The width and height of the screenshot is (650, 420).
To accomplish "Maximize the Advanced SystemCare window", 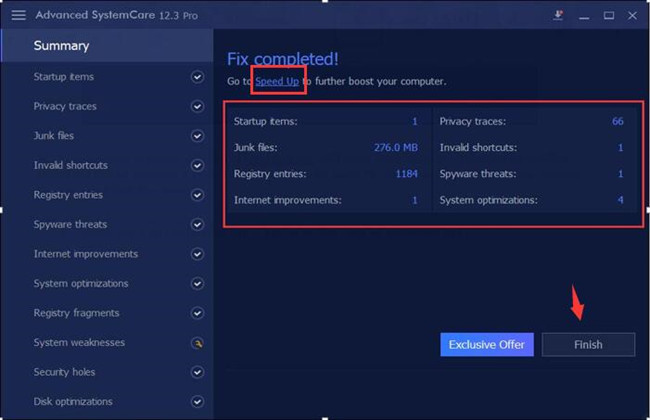I will [609, 15].
